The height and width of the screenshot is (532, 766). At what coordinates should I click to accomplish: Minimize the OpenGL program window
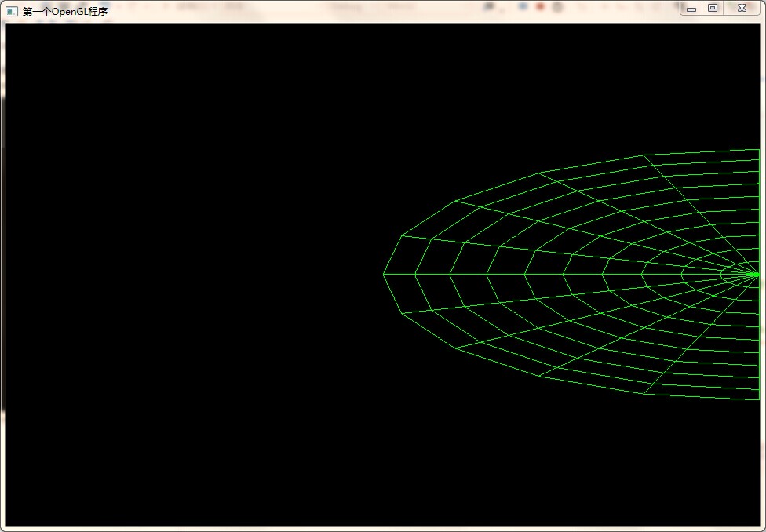(x=691, y=9)
